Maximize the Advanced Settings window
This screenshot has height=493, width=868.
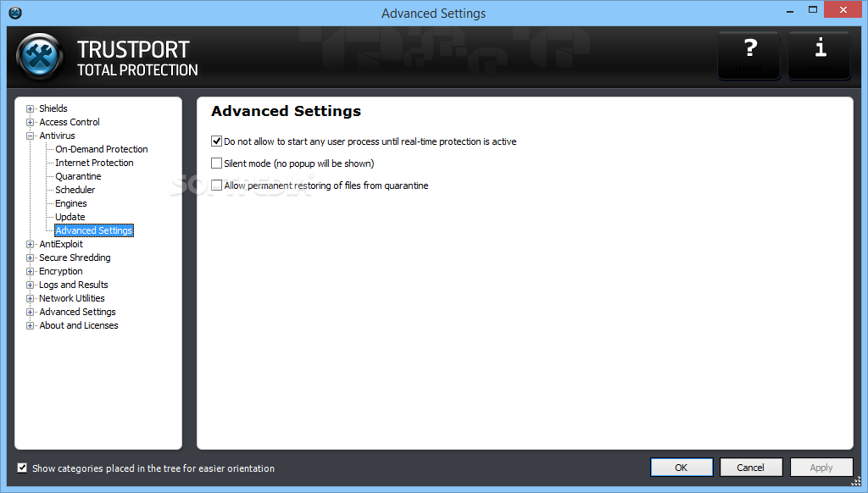[x=813, y=10]
